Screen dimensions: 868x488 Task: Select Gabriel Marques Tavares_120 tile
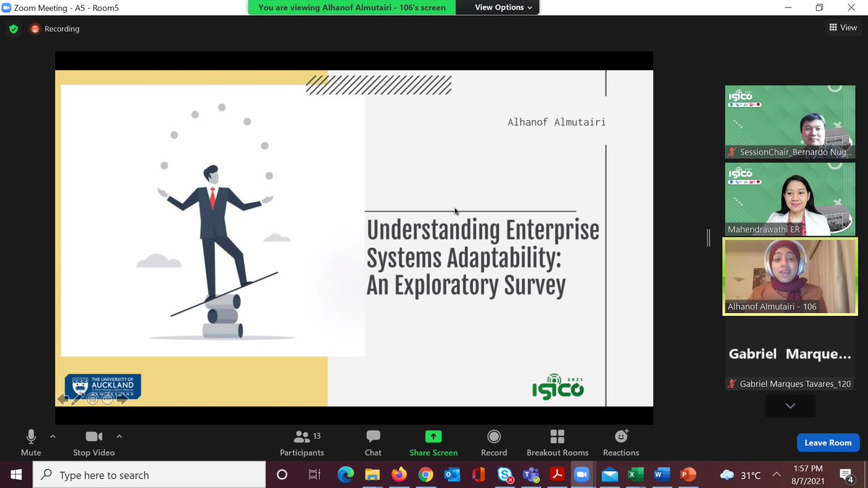tap(790, 355)
